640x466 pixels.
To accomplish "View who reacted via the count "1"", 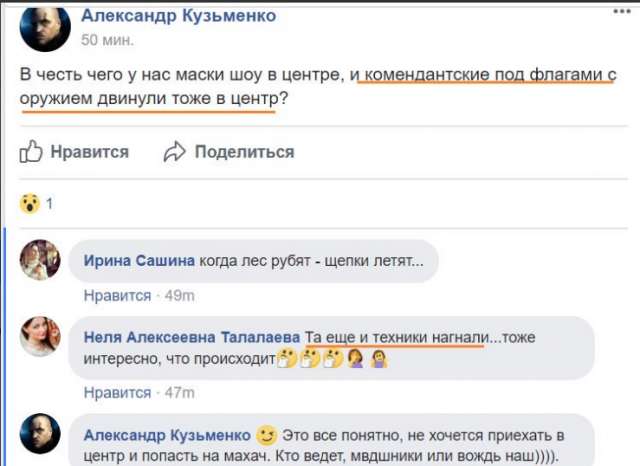I will pyautogui.click(x=50, y=205).
